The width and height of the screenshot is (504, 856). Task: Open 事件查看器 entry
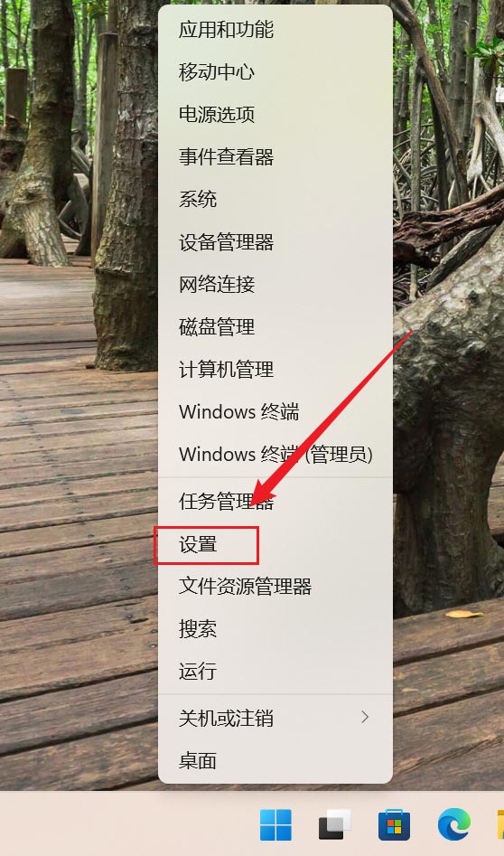tap(275, 157)
